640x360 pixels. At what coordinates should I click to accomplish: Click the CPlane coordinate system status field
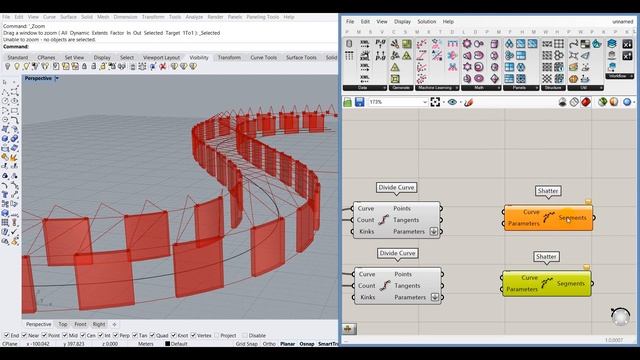[x=10, y=344]
